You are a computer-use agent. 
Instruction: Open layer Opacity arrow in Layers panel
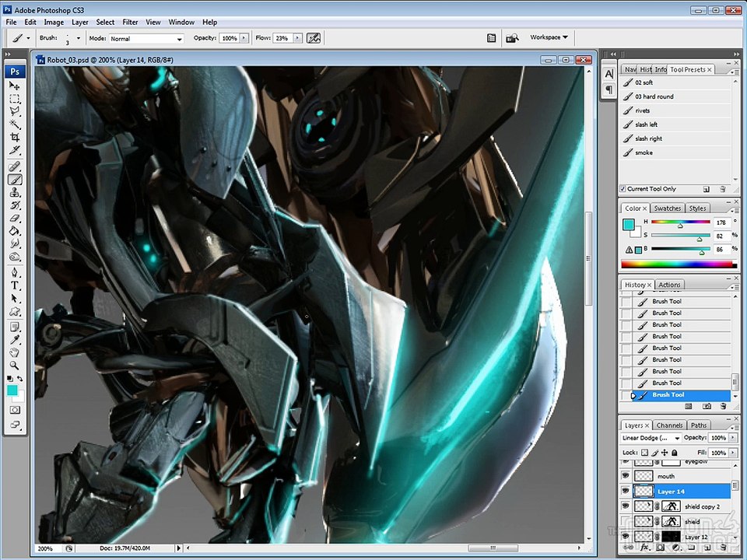(733, 438)
